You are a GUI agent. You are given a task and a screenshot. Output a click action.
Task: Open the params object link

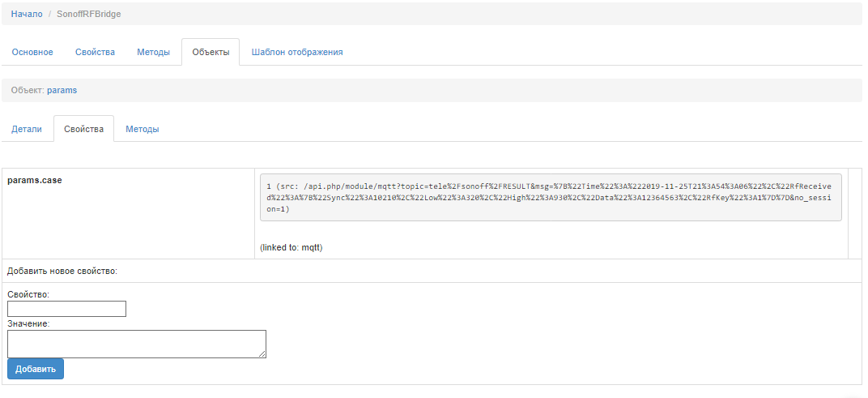point(62,90)
